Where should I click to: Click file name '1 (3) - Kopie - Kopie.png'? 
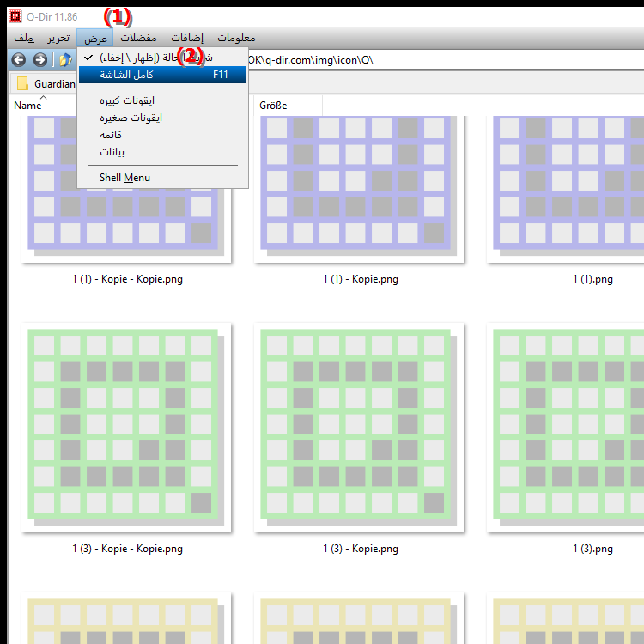tap(127, 549)
